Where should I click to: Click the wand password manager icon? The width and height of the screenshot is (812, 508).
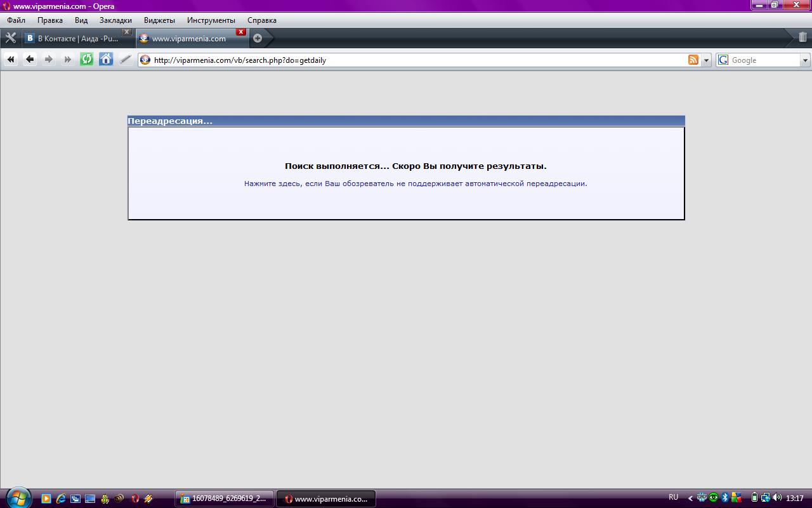[125, 60]
